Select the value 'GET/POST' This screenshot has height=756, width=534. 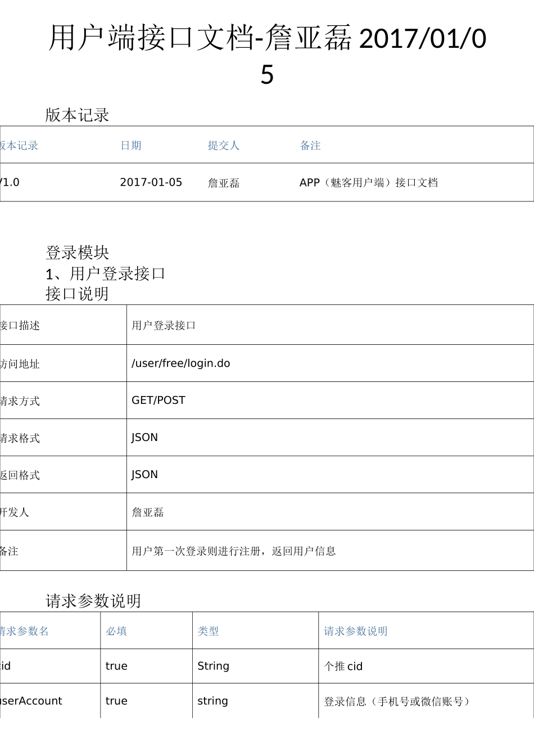pyautogui.click(x=159, y=400)
